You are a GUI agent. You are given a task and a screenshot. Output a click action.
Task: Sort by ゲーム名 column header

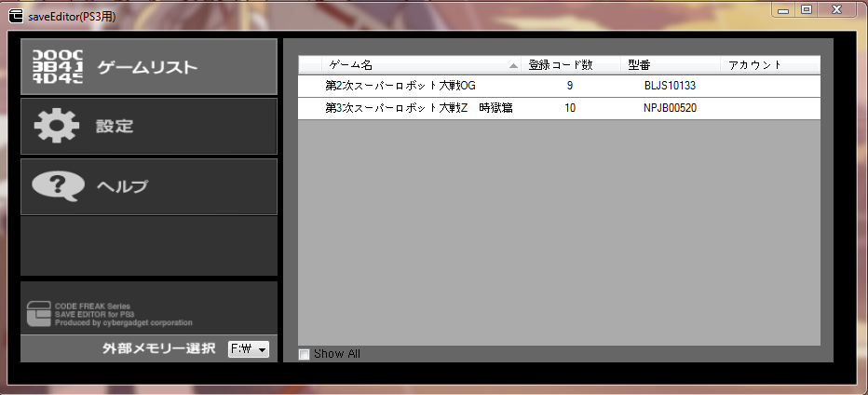(x=421, y=65)
